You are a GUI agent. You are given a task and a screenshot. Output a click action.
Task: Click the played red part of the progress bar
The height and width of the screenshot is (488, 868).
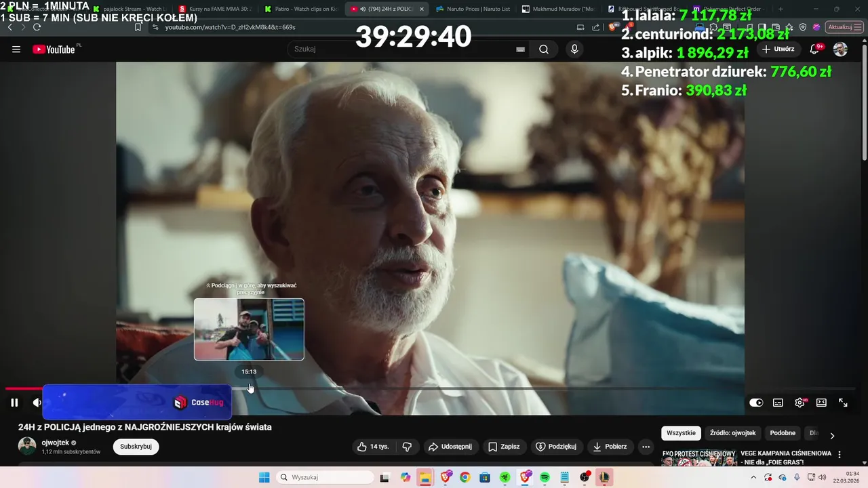coord(24,388)
